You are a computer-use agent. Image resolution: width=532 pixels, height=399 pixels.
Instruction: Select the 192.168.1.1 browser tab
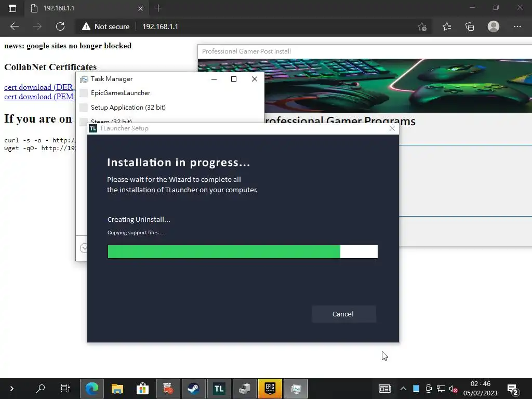coord(87,8)
